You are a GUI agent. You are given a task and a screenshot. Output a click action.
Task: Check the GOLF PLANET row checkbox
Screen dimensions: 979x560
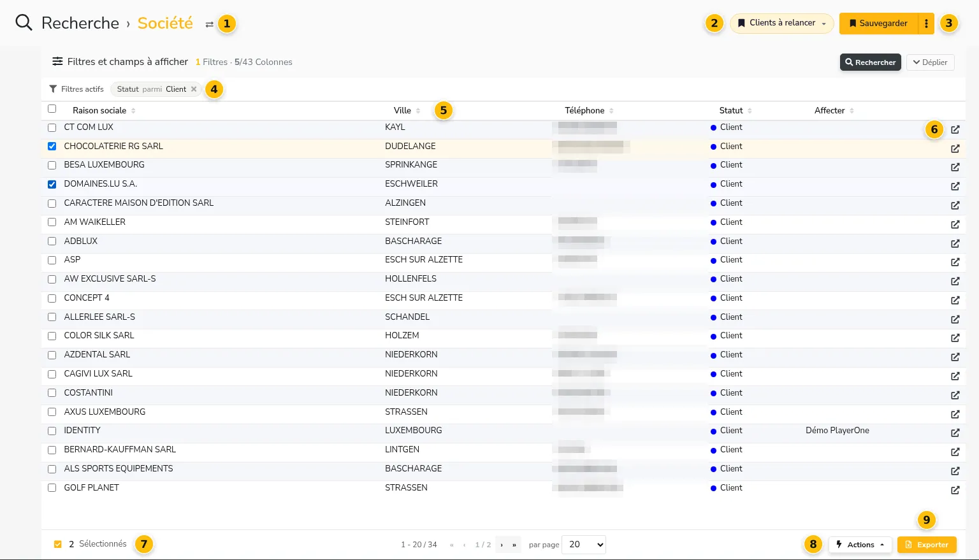pos(52,488)
